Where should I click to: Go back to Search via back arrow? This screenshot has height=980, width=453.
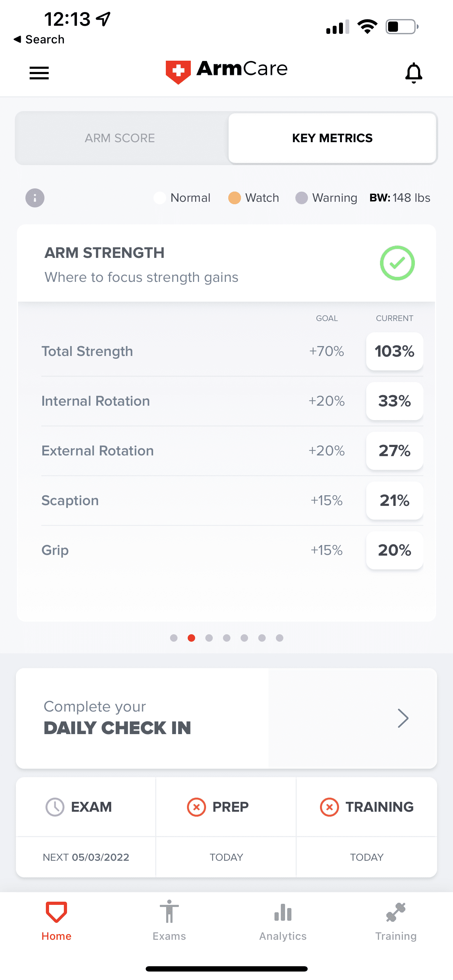[x=17, y=39]
